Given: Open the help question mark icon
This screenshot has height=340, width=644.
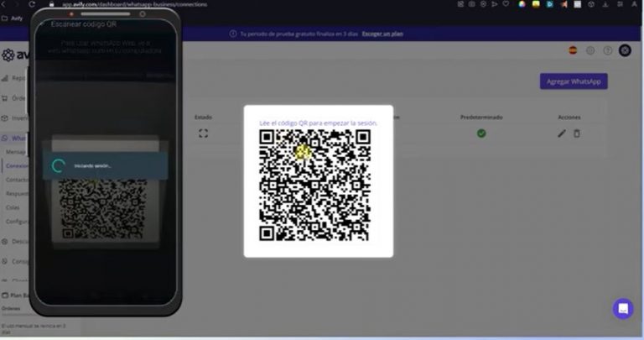Looking at the screenshot, I should [607, 50].
